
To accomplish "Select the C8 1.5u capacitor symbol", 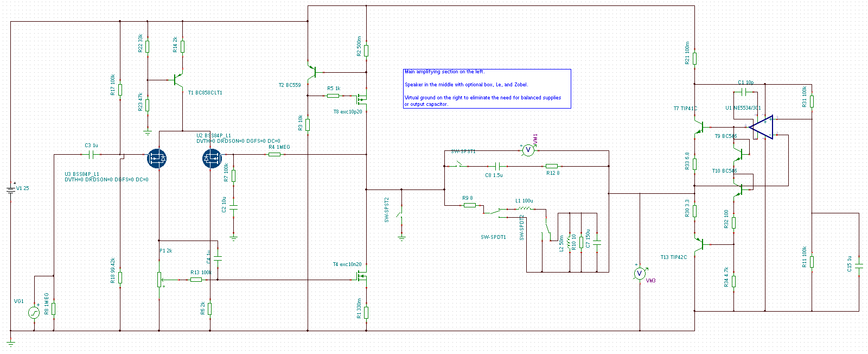I will (x=497, y=166).
